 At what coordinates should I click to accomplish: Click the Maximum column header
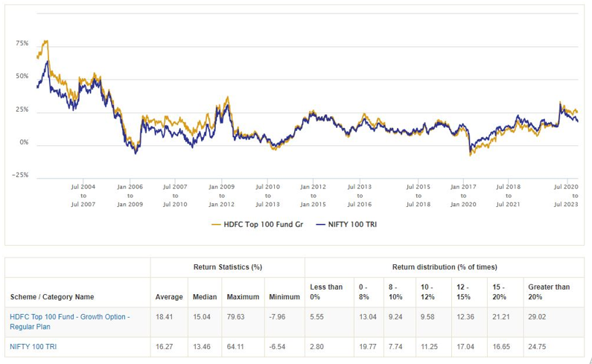point(243,297)
